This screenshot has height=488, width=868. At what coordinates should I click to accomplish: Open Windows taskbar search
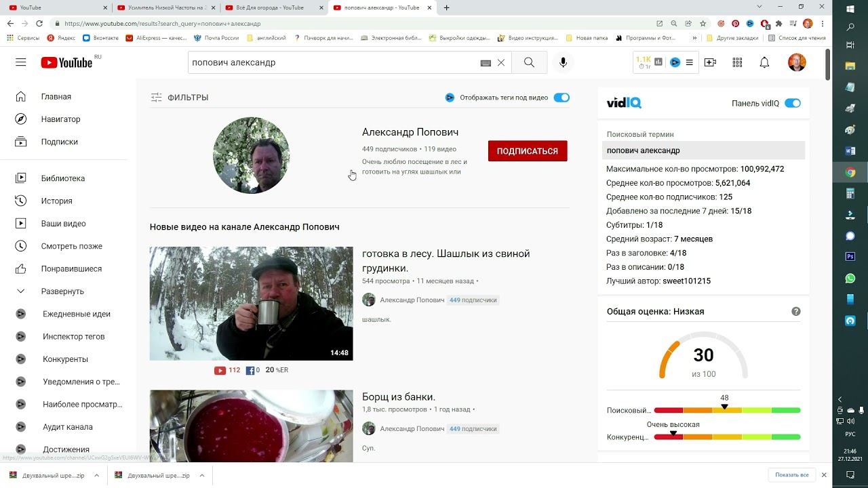point(850,28)
